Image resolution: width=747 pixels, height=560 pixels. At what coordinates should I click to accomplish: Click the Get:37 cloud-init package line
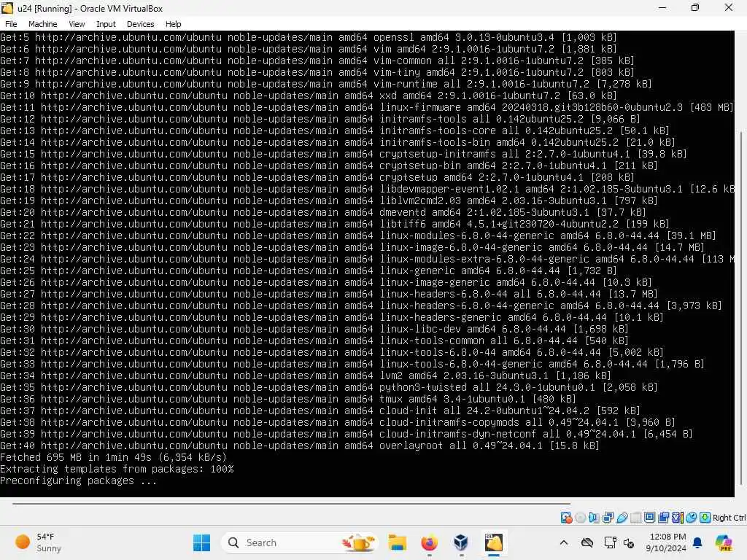click(x=320, y=411)
